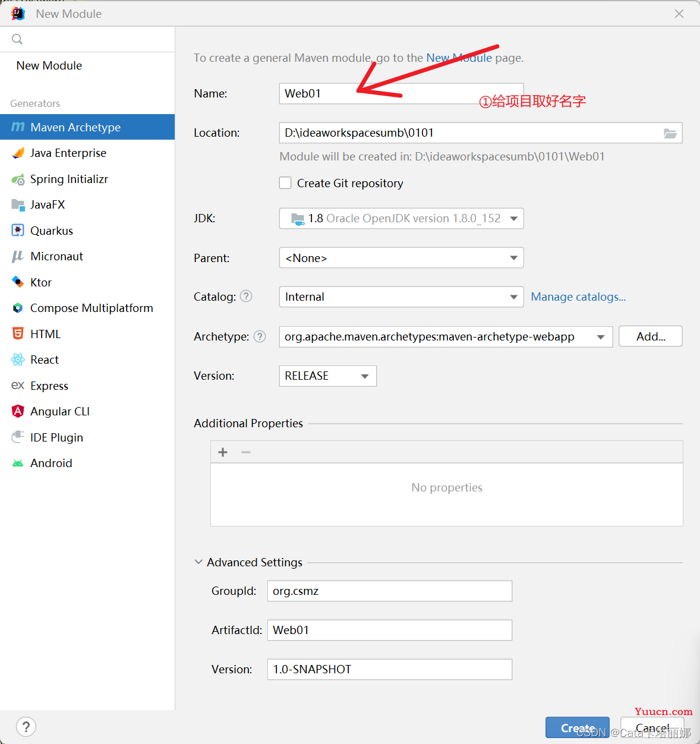Open the Archetype dropdown arrow
This screenshot has height=744, width=700.
point(601,337)
